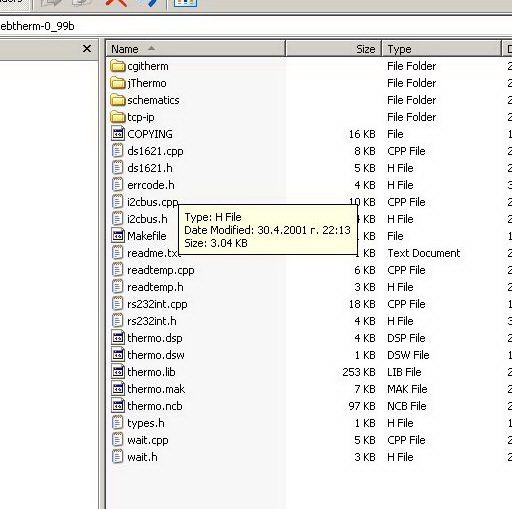
Task: Sort files by the Size column header
Action: coord(333,49)
